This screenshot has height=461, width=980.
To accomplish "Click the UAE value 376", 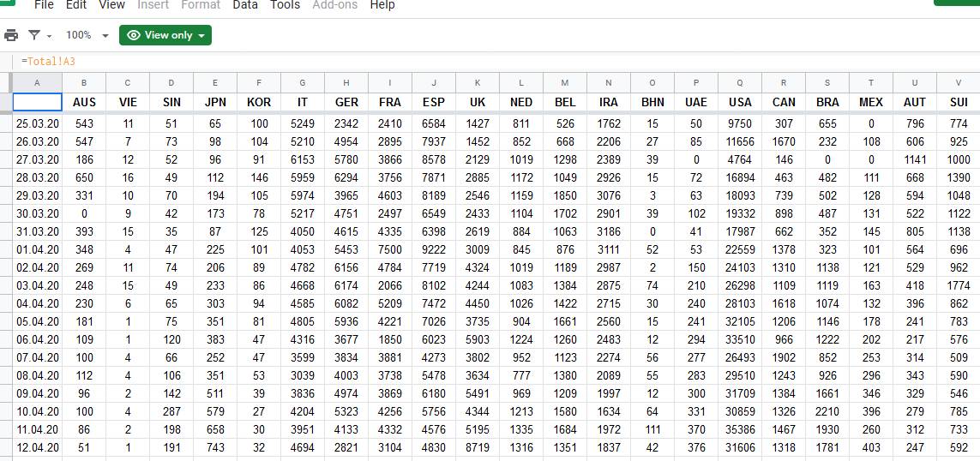I will point(696,448).
